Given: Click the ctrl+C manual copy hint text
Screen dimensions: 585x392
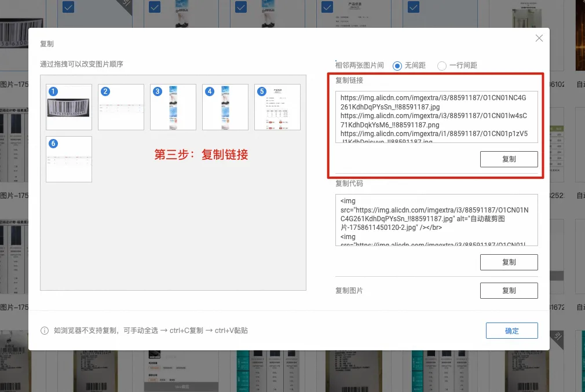Looking at the screenshot, I should pyautogui.click(x=151, y=331).
